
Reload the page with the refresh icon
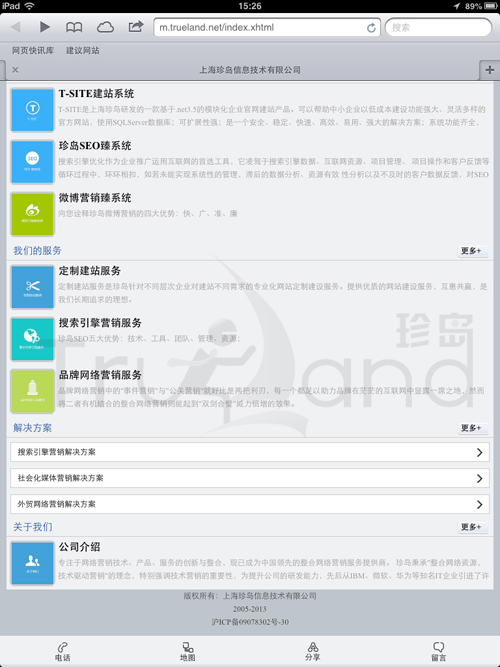tap(371, 28)
